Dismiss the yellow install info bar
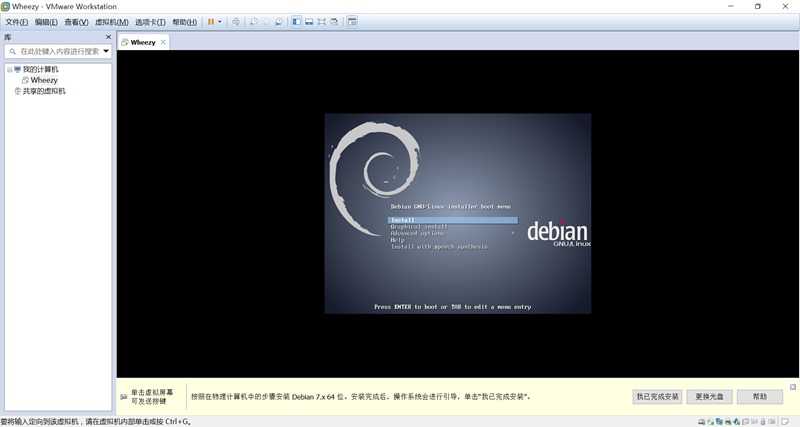800x427 pixels. 793,387
